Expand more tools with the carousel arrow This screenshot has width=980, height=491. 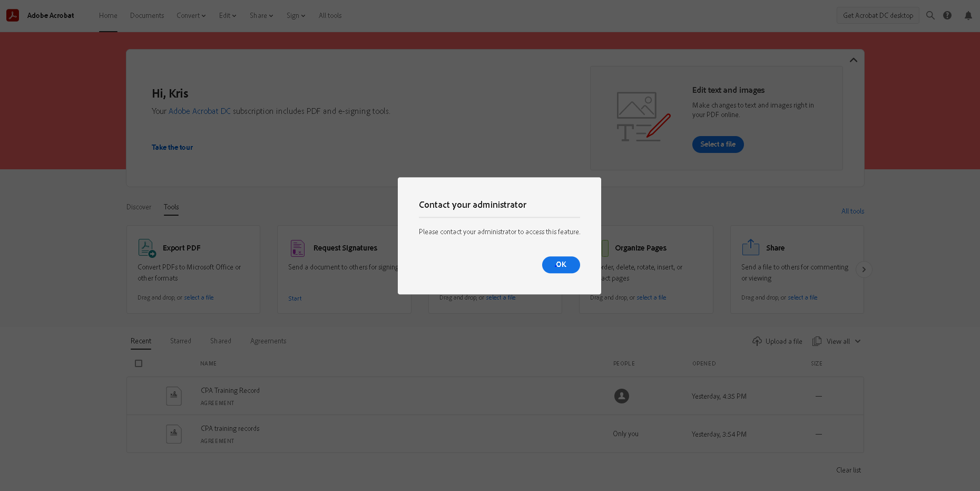[x=864, y=269]
